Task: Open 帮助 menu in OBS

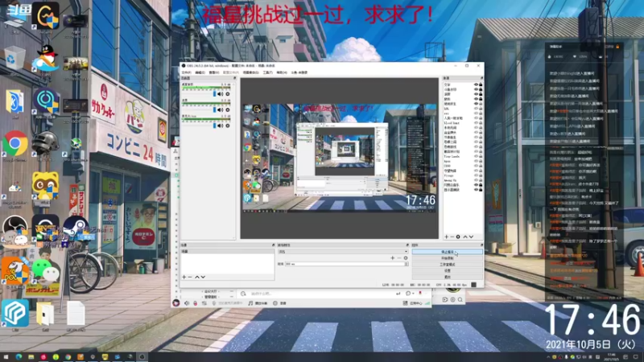Action: (281, 72)
